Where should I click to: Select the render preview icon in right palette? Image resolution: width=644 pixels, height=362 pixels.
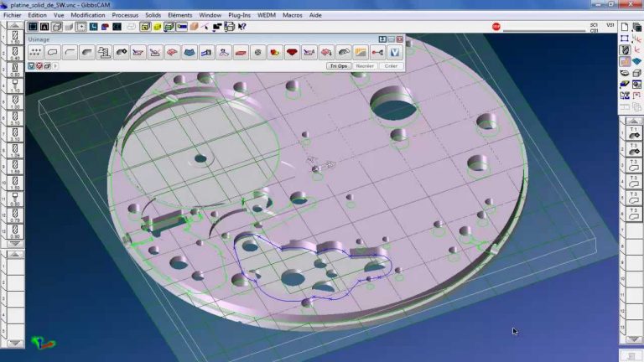click(x=636, y=85)
